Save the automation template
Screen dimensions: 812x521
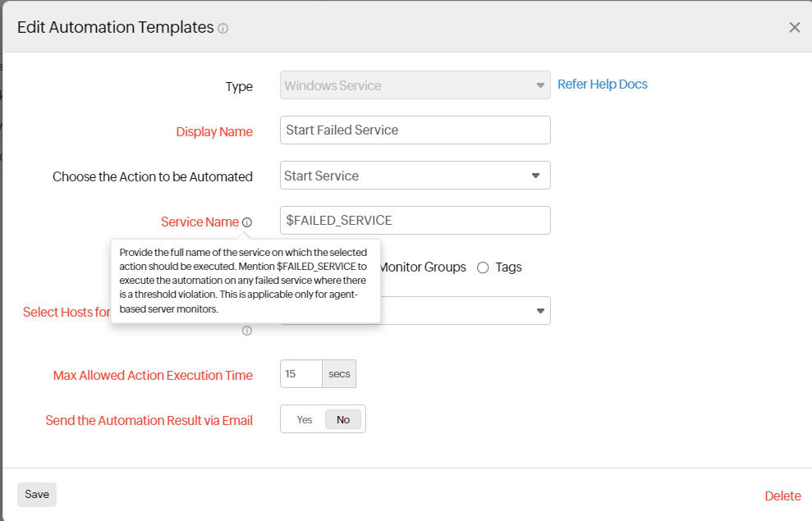coord(37,494)
